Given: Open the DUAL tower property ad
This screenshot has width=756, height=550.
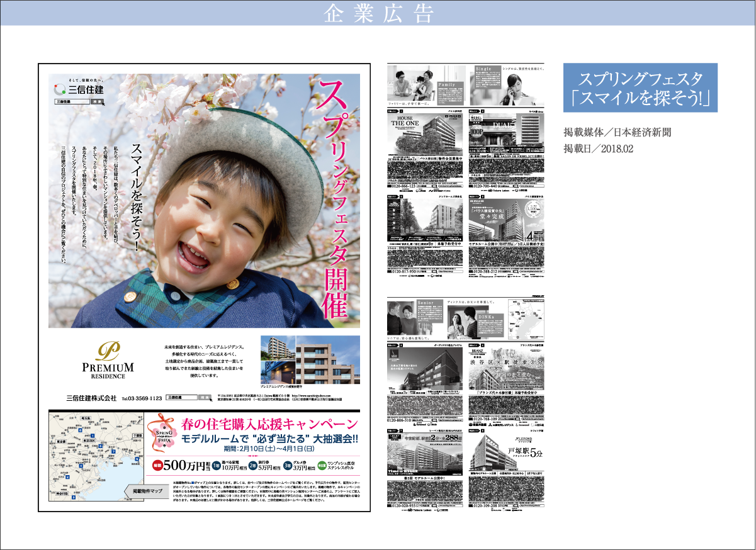Looking at the screenshot, I should pos(507,133).
